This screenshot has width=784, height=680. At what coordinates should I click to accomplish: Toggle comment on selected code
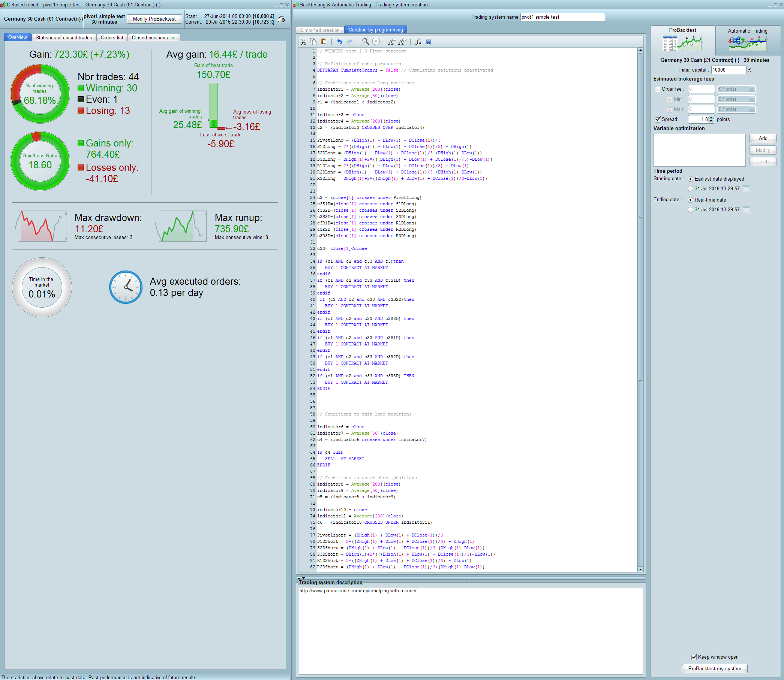pos(376,42)
